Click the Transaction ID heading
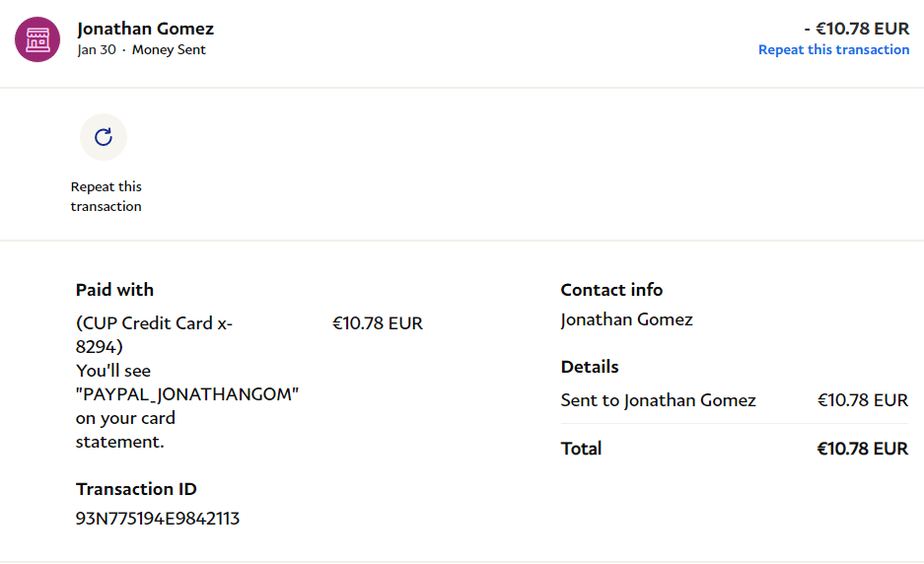 136,489
